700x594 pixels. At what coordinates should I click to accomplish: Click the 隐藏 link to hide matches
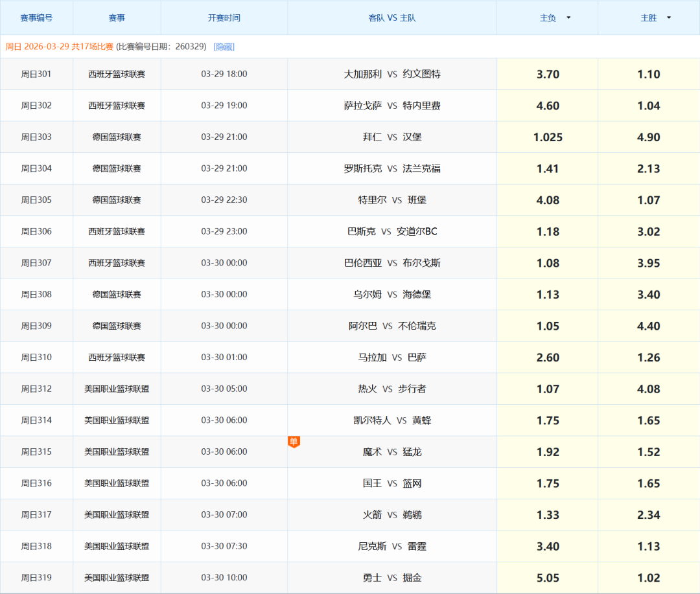[x=224, y=47]
